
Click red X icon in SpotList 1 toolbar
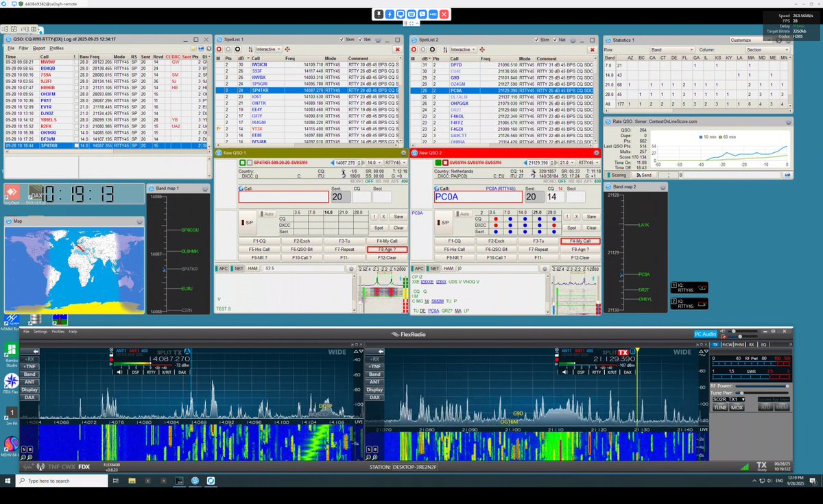pyautogui.click(x=398, y=49)
